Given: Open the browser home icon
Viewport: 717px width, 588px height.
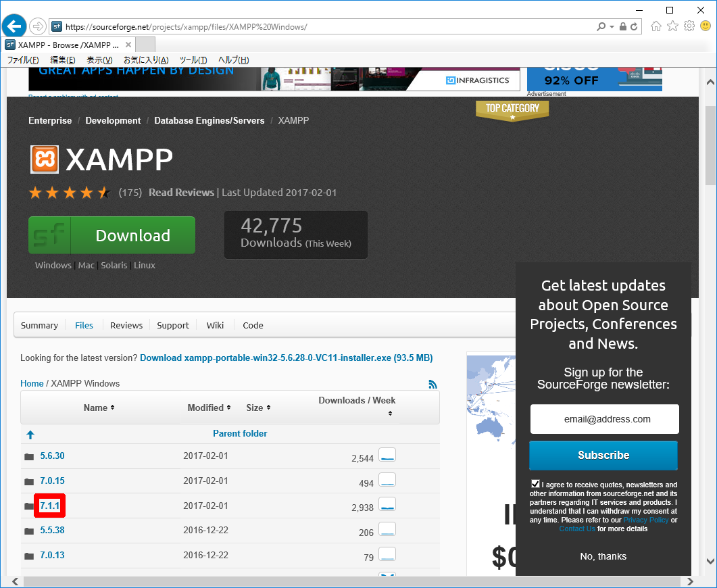Looking at the screenshot, I should (x=656, y=26).
